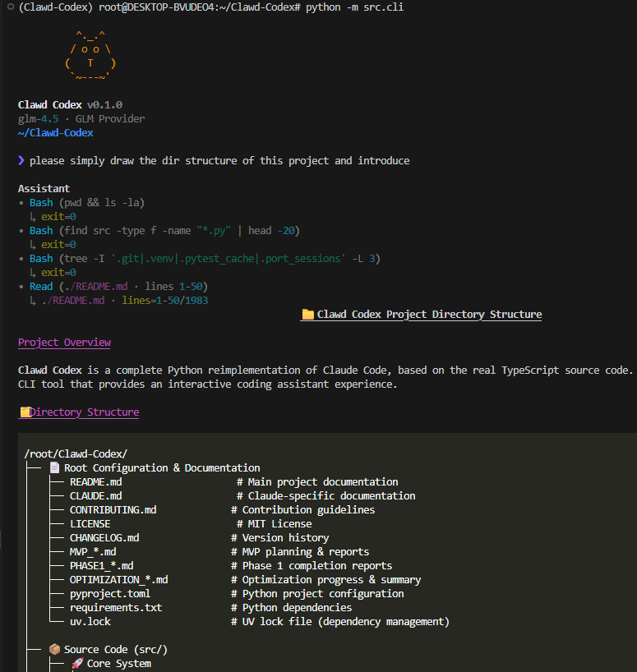This screenshot has width=637, height=672.
Task: Click the exit=0 result under tree command
Action: [x=58, y=272]
